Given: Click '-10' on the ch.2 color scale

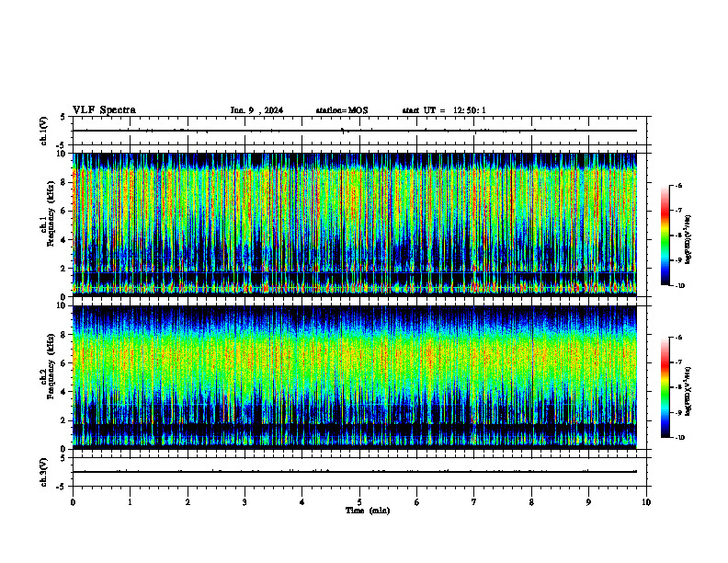Looking at the screenshot, I should pos(679,438).
